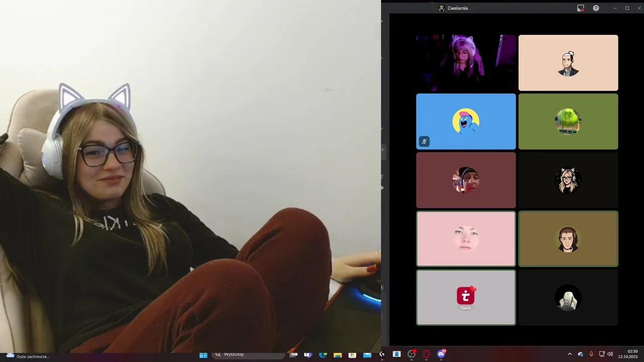Click the Cwelarnia server icon in title bar
644x362 pixels.
(x=441, y=8)
